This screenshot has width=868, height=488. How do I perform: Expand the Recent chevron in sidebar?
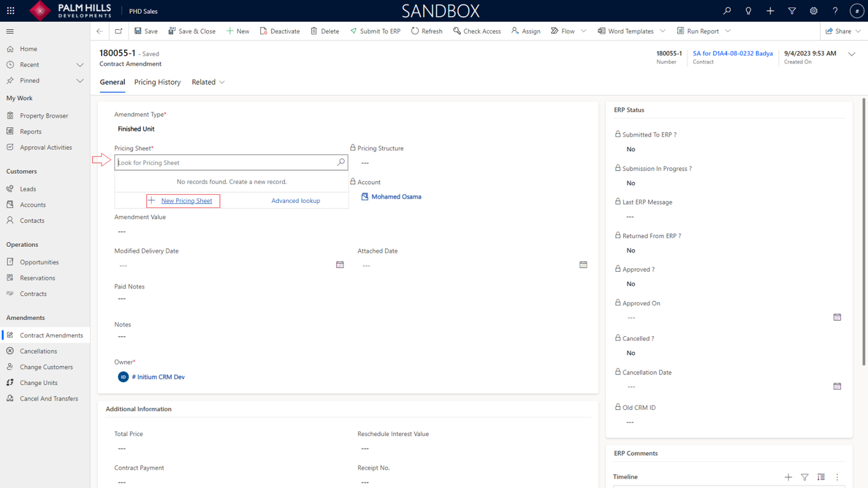coord(80,64)
